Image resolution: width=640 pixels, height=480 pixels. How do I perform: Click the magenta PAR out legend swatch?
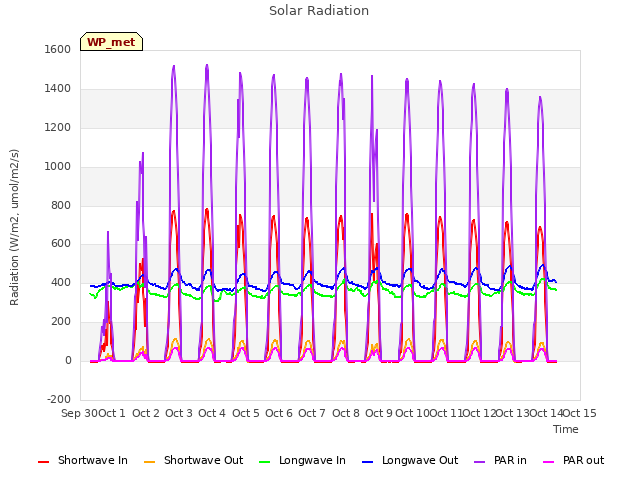549,462
